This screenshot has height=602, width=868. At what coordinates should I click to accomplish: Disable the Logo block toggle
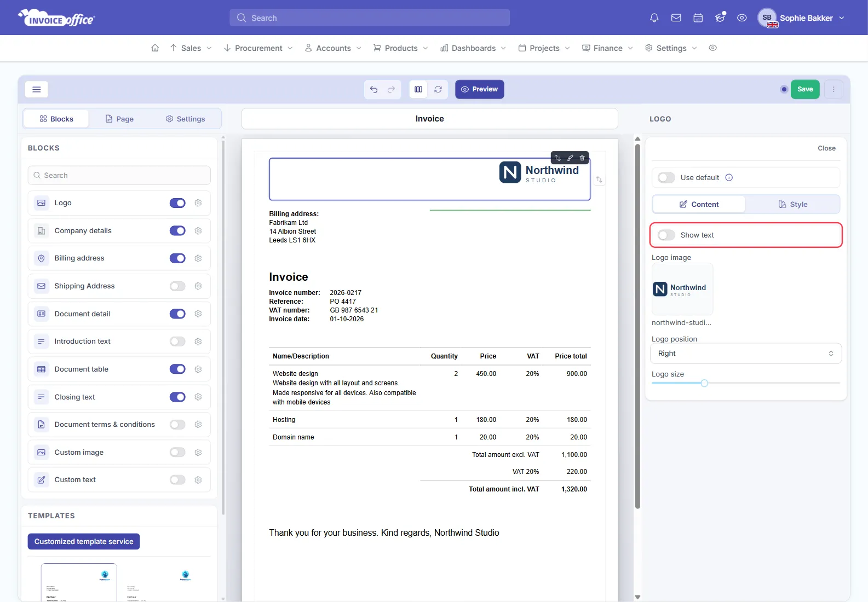177,203
